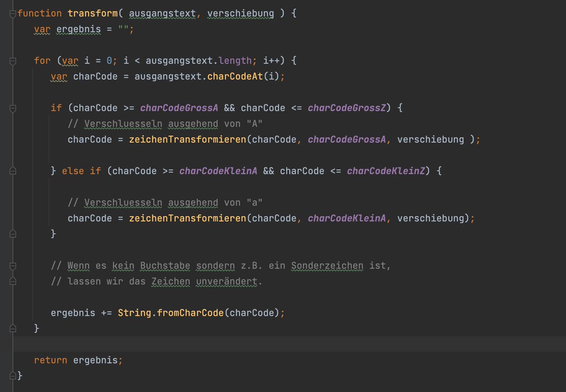Click the return keyword

coord(51,360)
